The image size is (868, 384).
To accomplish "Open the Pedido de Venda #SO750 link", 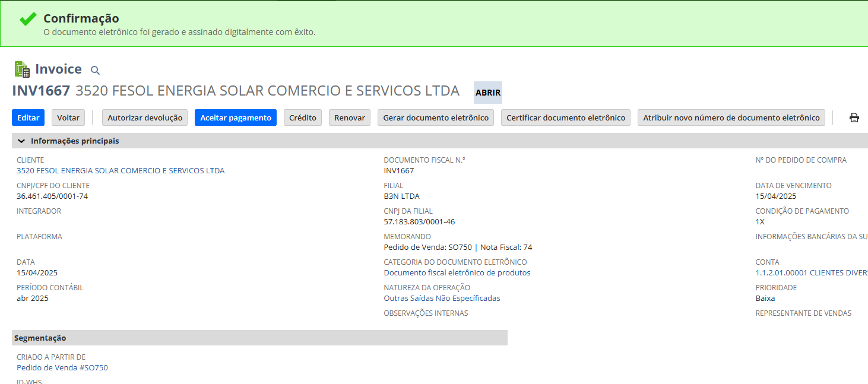I will pyautogui.click(x=62, y=368).
